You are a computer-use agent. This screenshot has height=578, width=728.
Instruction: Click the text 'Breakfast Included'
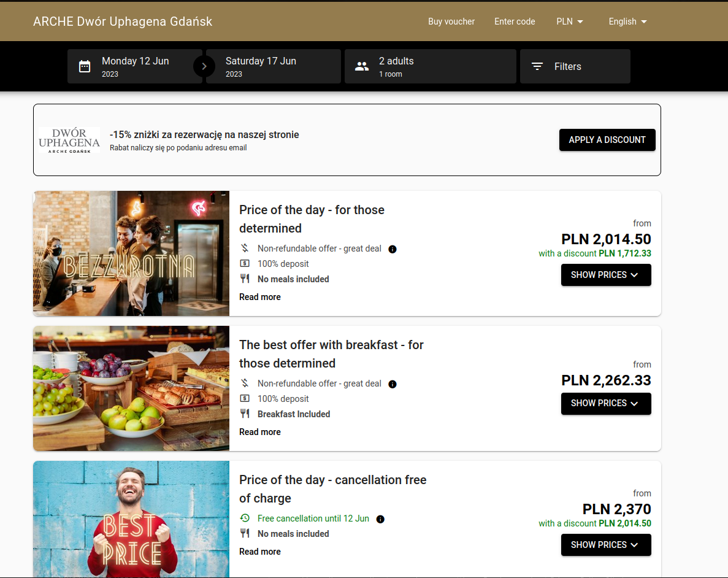[x=294, y=414]
